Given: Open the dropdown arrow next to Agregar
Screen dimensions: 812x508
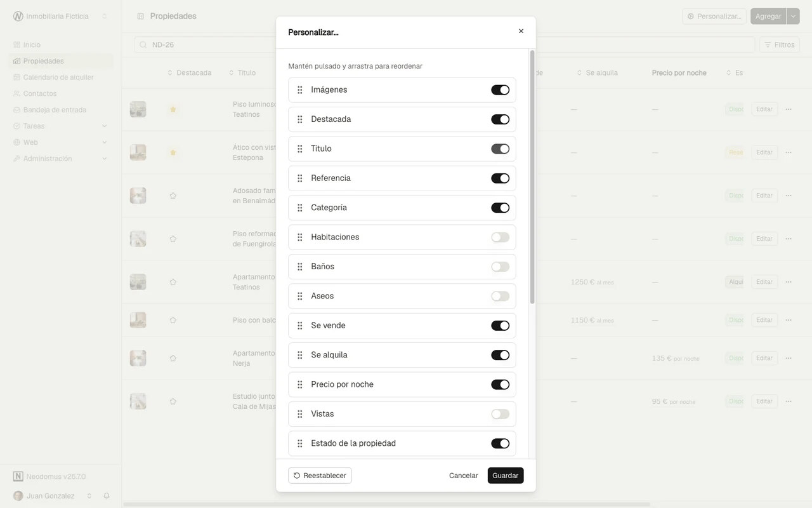Looking at the screenshot, I should tap(793, 17).
